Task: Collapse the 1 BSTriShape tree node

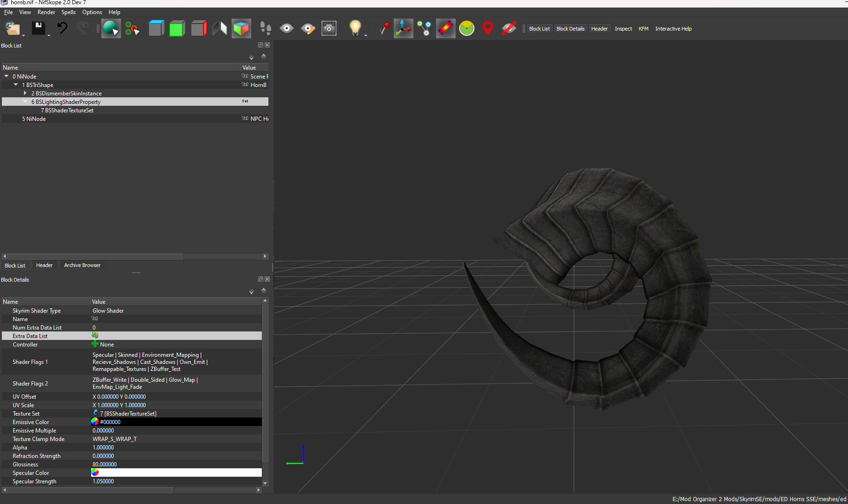Action: pyautogui.click(x=16, y=85)
